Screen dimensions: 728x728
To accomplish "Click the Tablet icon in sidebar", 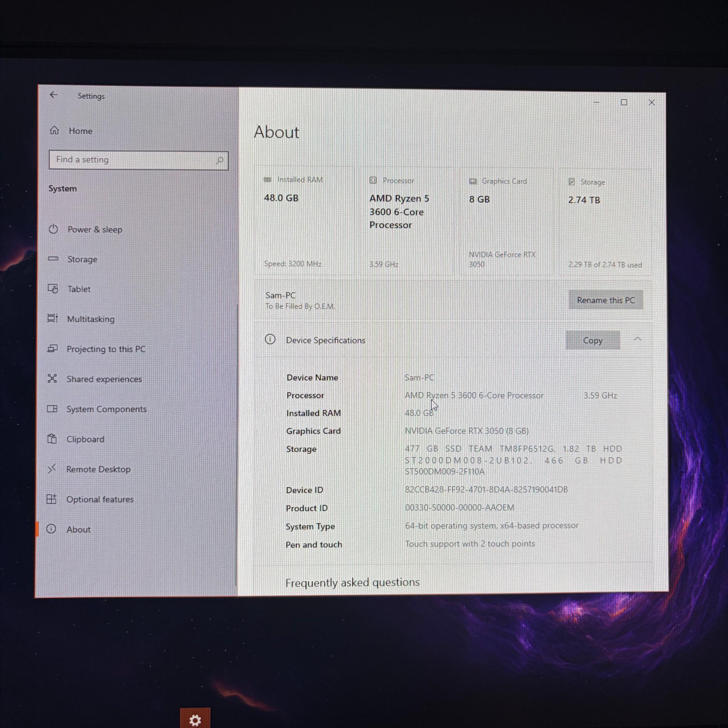I will coord(53,289).
